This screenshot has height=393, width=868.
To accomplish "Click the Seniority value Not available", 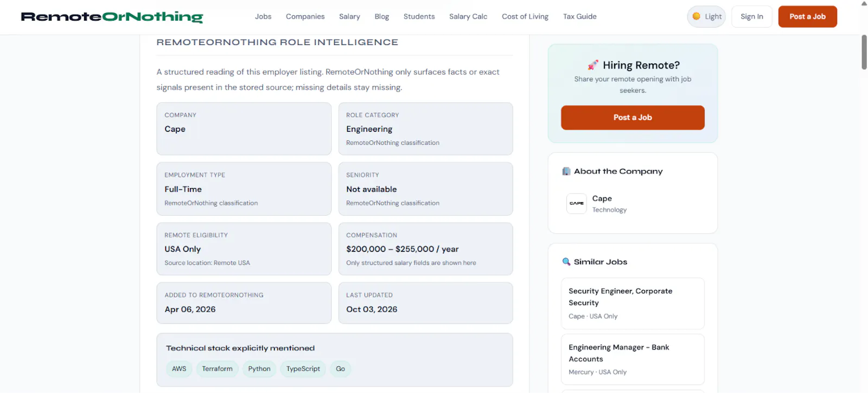I will (372, 189).
